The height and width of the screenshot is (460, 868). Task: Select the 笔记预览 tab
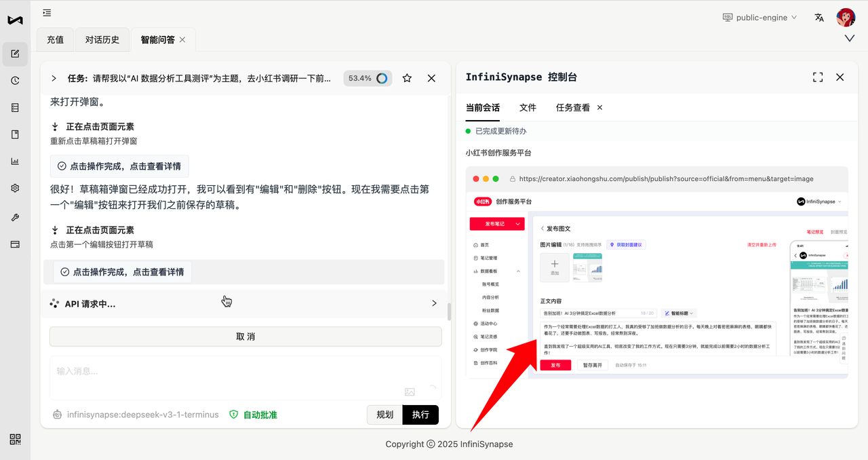[814, 232]
